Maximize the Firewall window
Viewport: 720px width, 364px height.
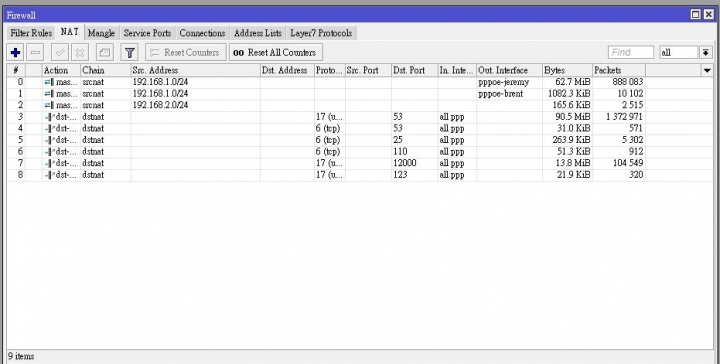click(696, 15)
